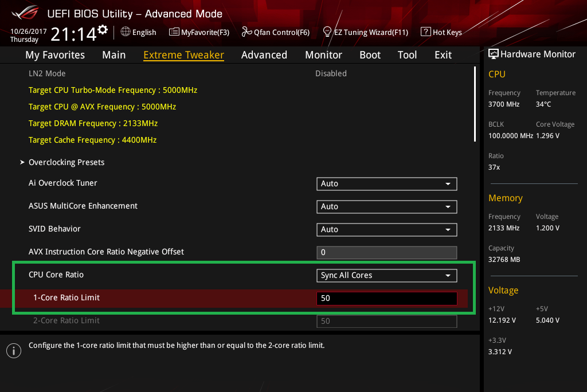Click Capacity 32768 MB value
This screenshot has width=587, height=392.
504,260
